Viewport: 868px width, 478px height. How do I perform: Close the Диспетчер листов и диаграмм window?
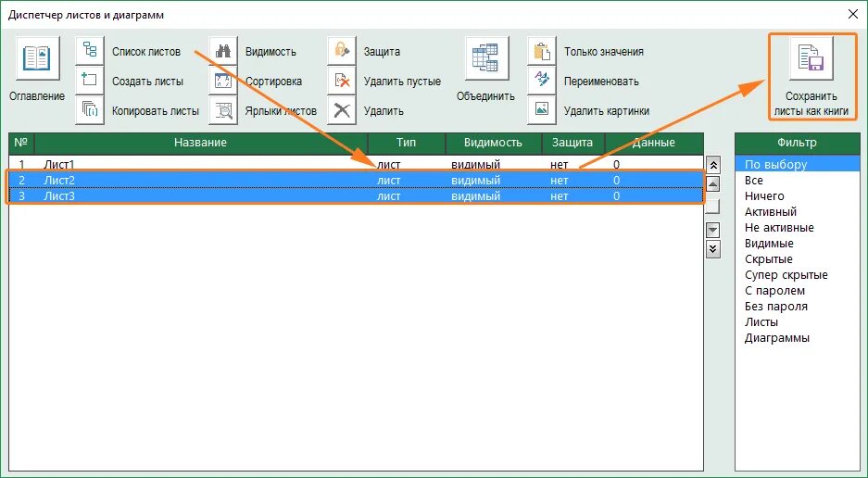[853, 15]
